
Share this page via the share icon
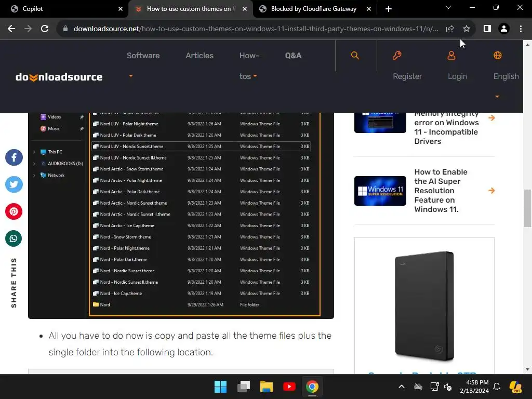(450, 29)
